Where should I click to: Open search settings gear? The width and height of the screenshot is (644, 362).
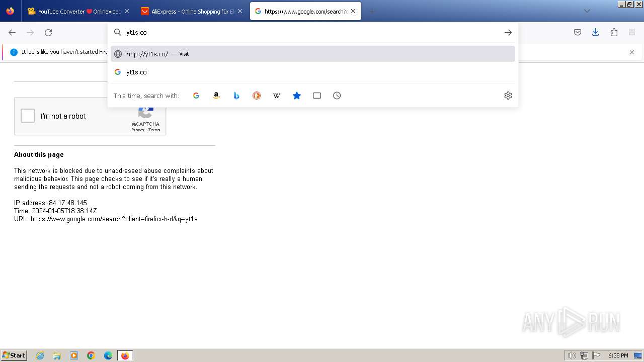pos(508,96)
